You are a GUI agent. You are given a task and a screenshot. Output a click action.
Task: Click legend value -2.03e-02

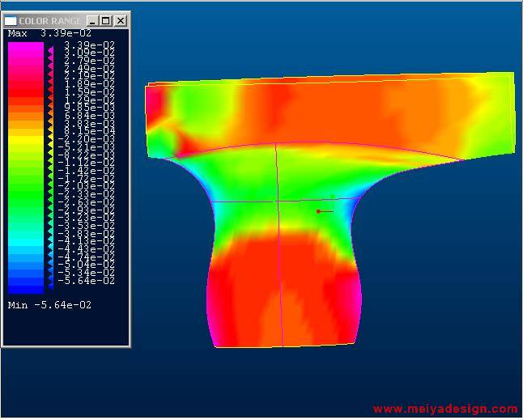tap(87, 186)
